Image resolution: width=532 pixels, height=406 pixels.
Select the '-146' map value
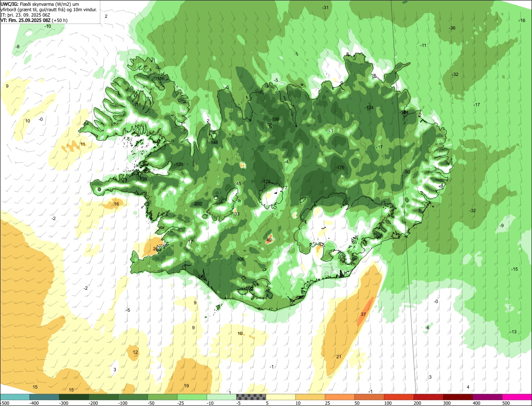coord(214,142)
